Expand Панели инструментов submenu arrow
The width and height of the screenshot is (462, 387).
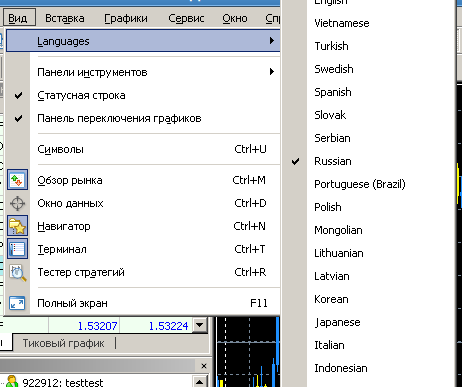coord(272,72)
